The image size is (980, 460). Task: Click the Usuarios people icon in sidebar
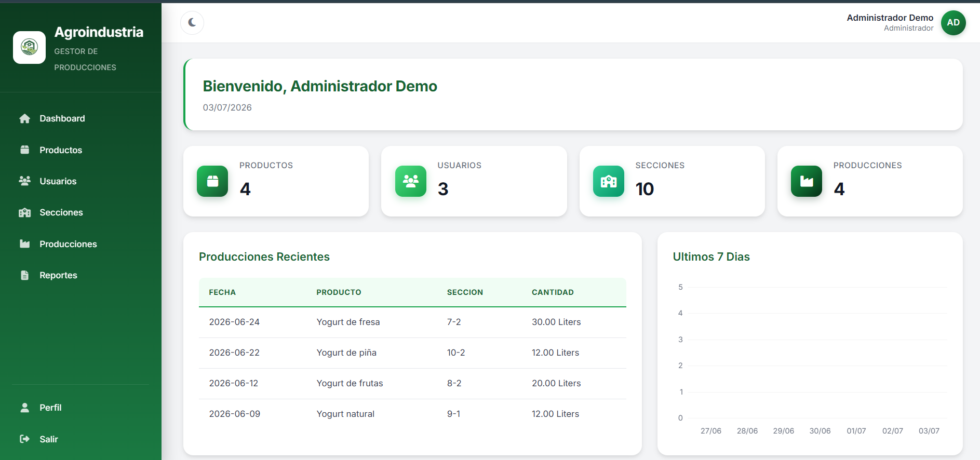(x=24, y=181)
